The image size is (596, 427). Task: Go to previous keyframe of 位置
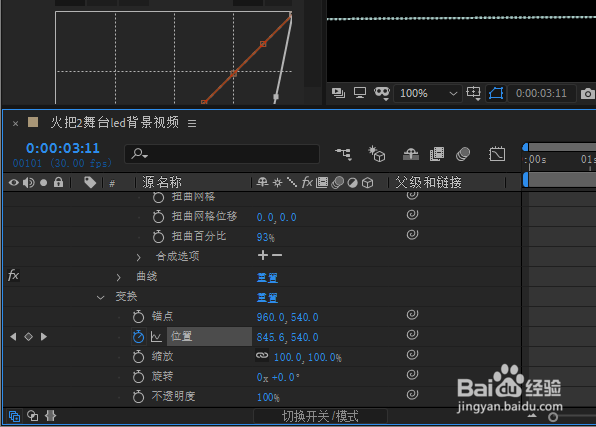[13, 337]
